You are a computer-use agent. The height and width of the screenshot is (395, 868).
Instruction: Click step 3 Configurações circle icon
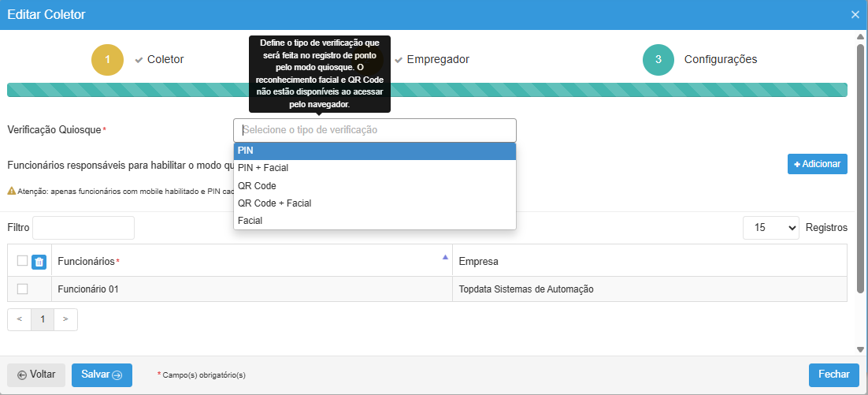point(658,60)
